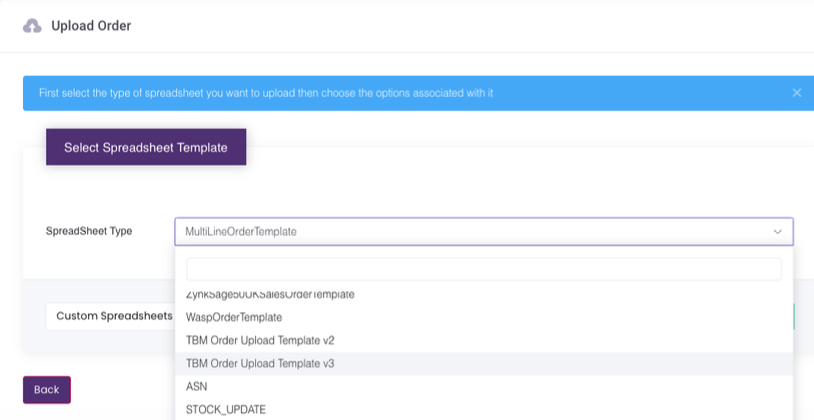814x420 pixels.
Task: Click the Custom Spreadsheets label
Action: pyautogui.click(x=114, y=316)
